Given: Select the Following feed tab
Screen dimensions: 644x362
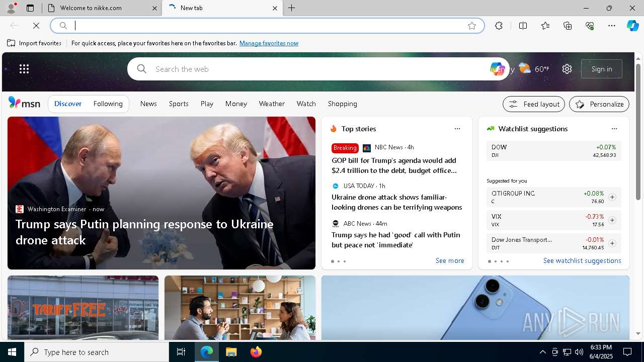Looking at the screenshot, I should (x=108, y=104).
